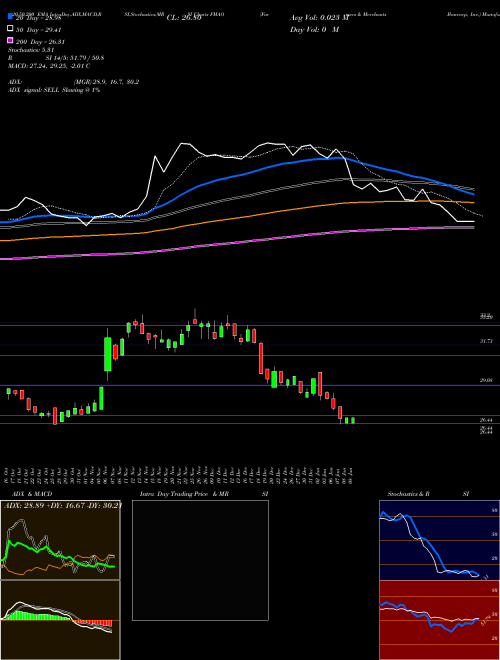This screenshot has height=660, width=500.
Task: Open the red RSI chart panel
Action: click(439, 620)
